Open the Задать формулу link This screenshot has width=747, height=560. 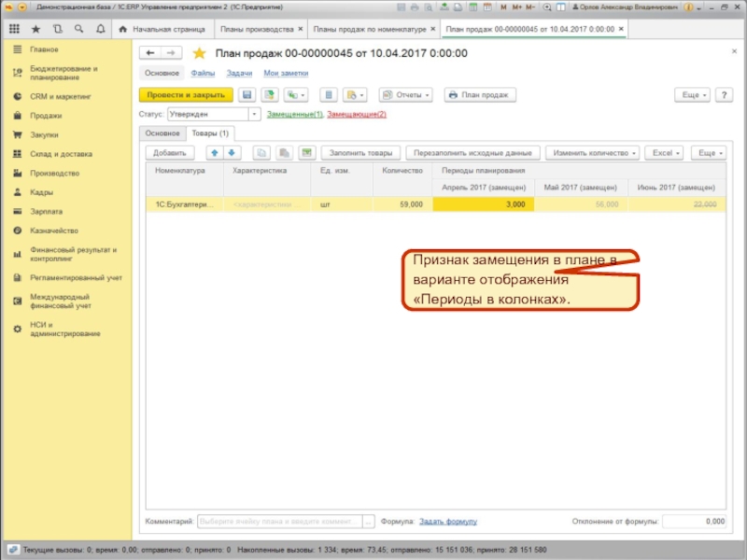448,522
